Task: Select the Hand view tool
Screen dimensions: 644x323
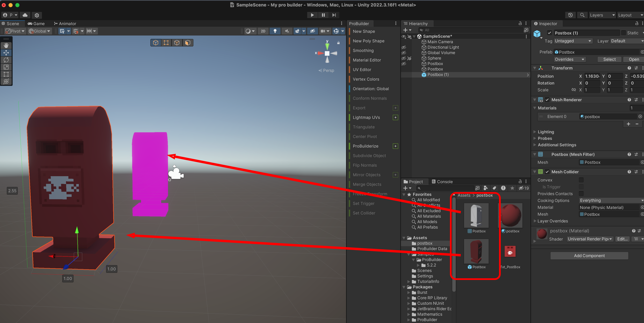Action: [6, 45]
